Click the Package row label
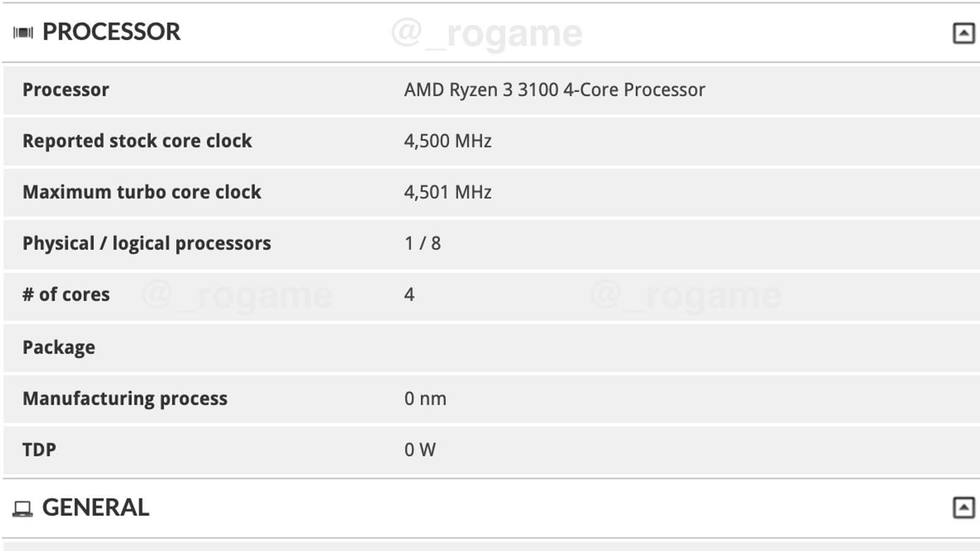 (59, 347)
